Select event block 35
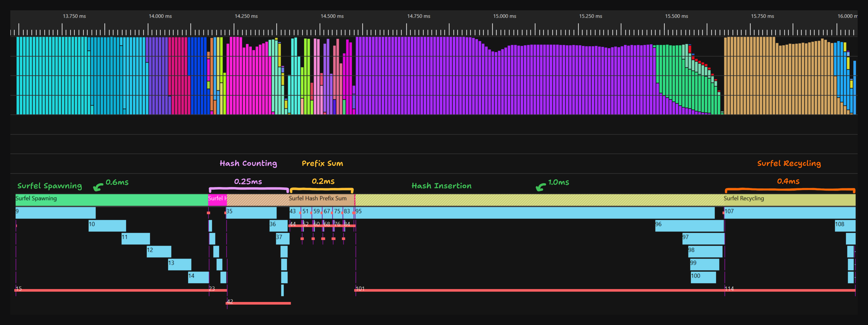 [x=251, y=213]
